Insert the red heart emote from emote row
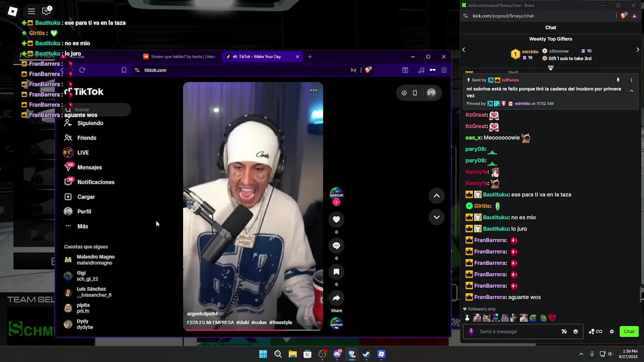 (552, 318)
